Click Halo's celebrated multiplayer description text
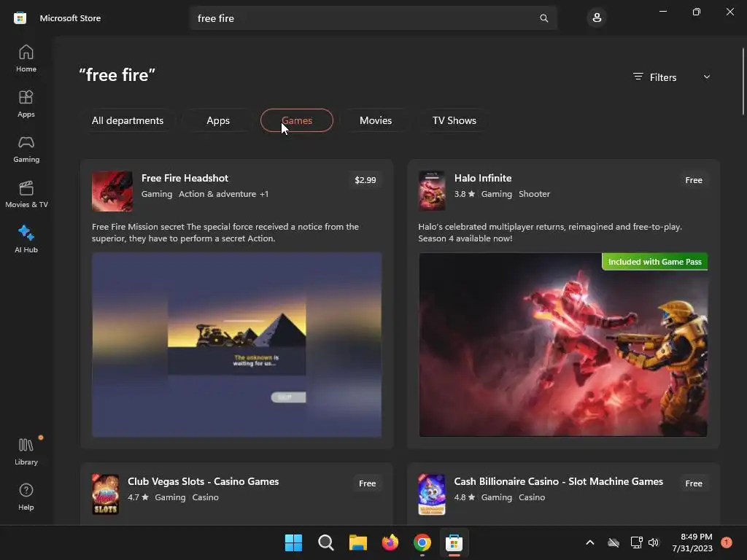This screenshot has height=560, width=747. [x=550, y=233]
